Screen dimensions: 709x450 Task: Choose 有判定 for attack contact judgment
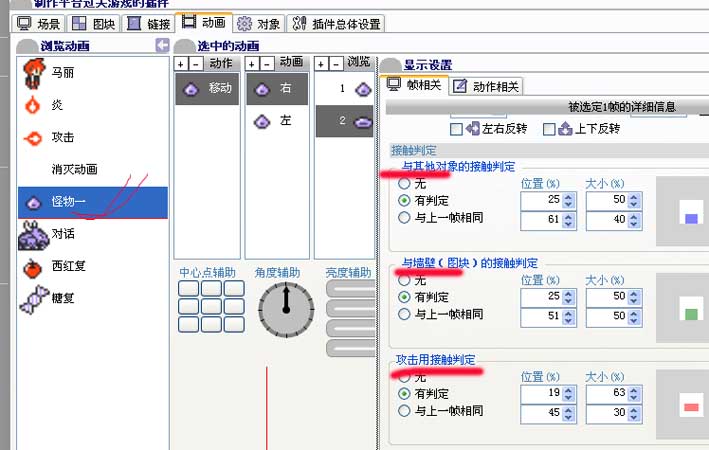tap(404, 393)
